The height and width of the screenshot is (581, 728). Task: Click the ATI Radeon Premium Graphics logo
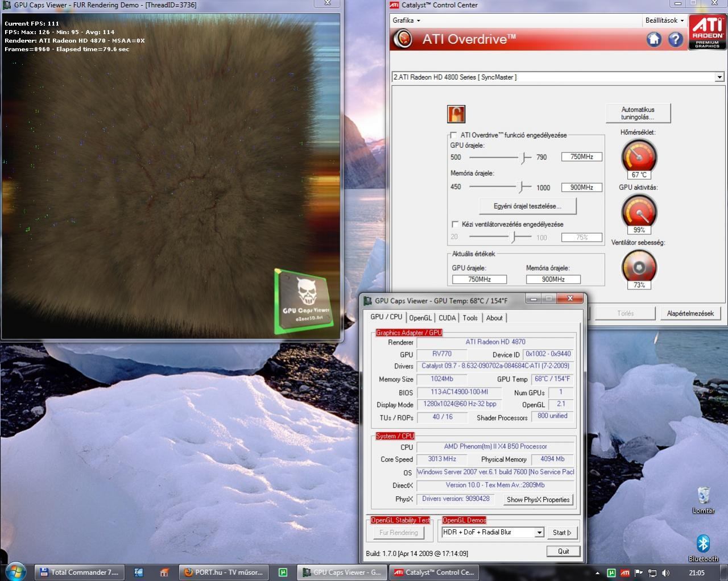[x=707, y=32]
